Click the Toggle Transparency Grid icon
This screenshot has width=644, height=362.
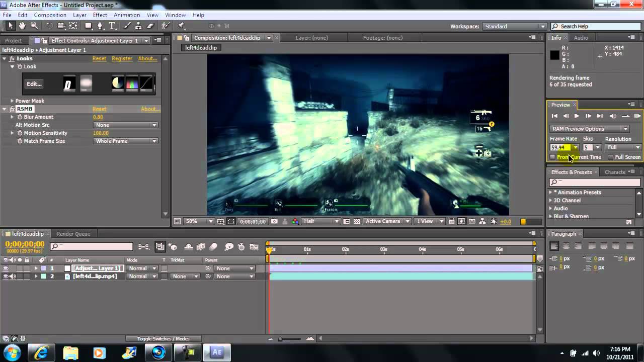tap(357, 221)
